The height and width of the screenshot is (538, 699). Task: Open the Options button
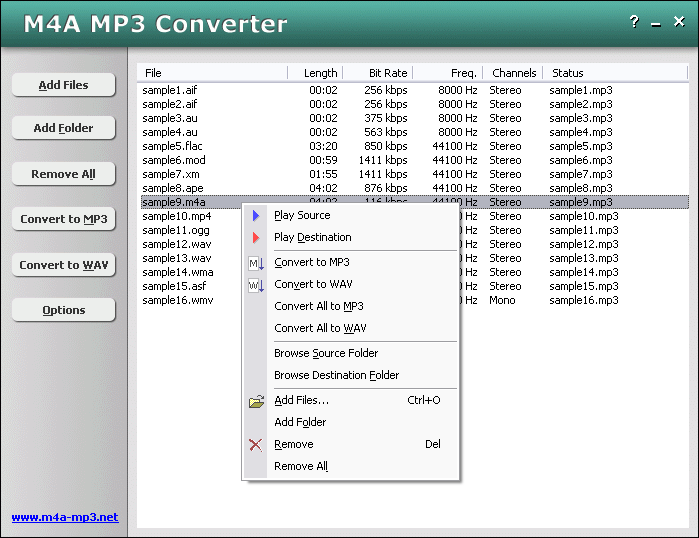pos(64,310)
